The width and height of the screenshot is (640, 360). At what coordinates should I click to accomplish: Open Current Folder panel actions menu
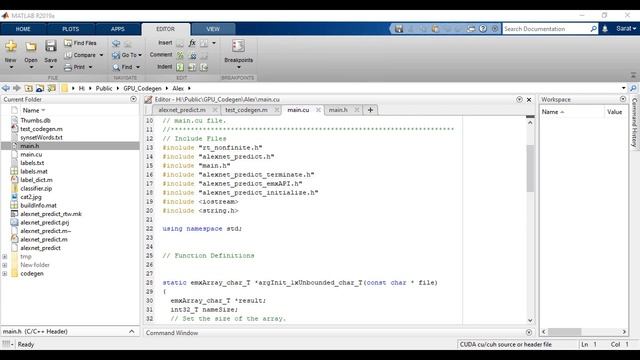tap(133, 99)
